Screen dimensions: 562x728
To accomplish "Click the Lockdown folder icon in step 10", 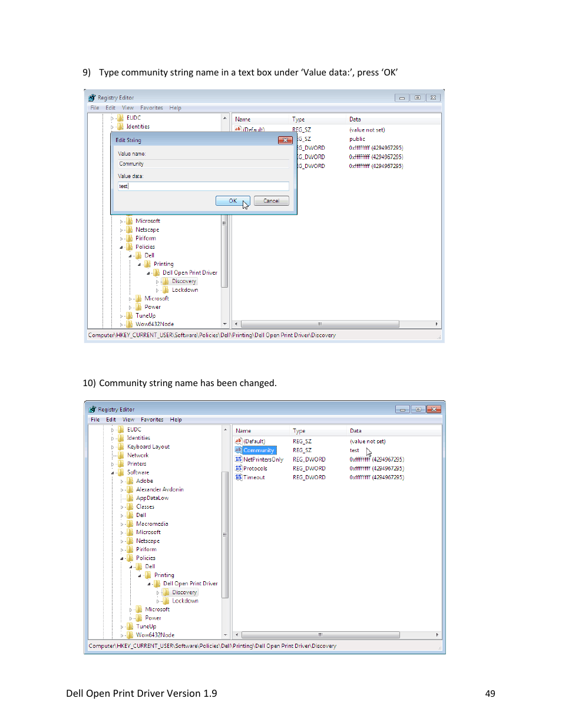I will point(166,601).
